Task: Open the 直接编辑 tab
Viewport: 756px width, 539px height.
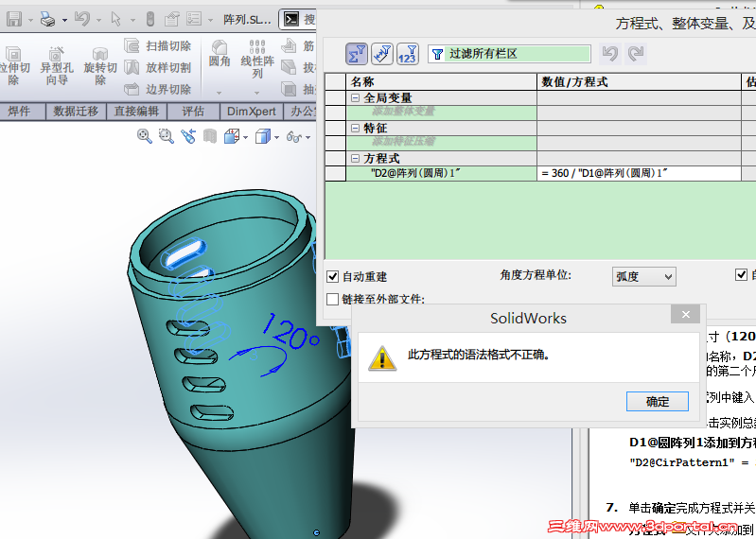Action: [x=136, y=112]
